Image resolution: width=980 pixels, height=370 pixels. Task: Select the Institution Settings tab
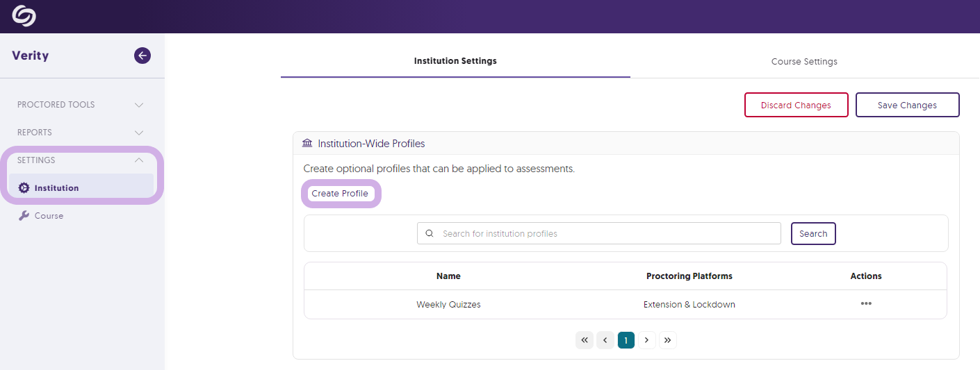455,61
